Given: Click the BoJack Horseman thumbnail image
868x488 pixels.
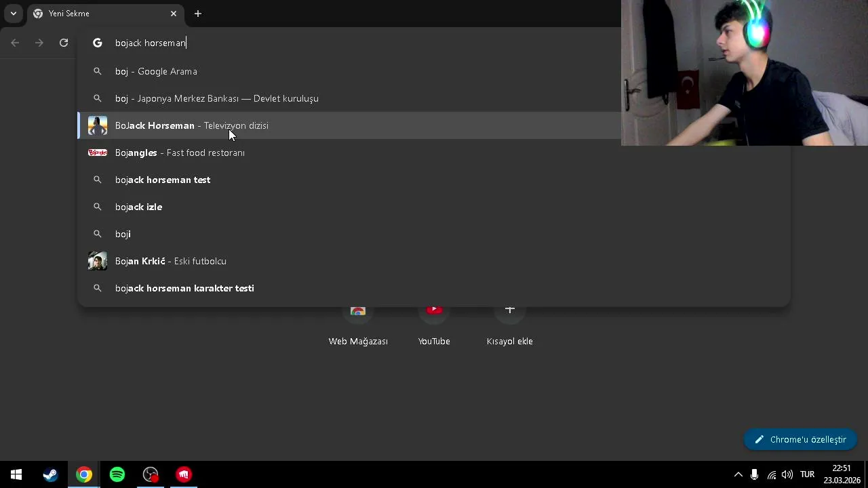Looking at the screenshot, I should [x=98, y=125].
